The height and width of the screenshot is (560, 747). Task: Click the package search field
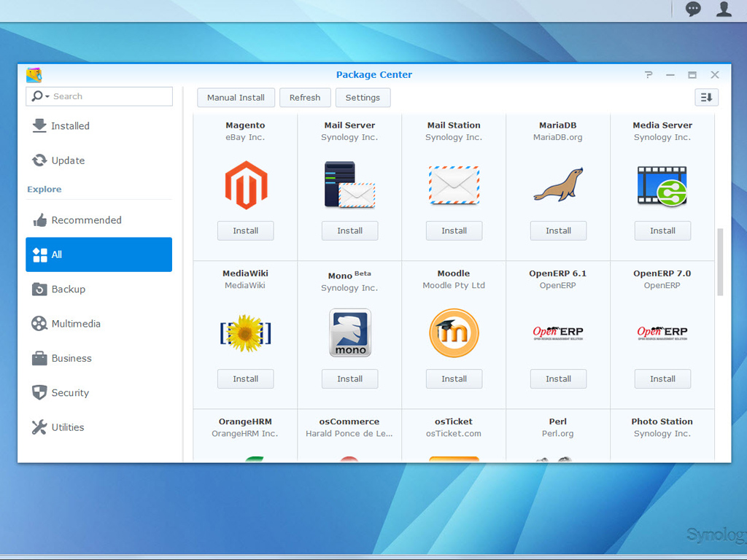[x=99, y=96]
